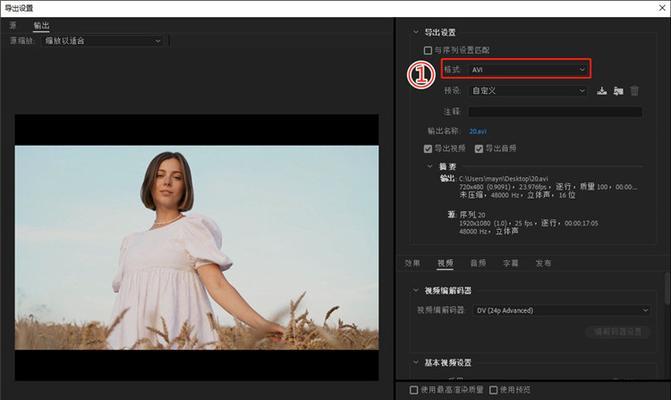Click the delete preset trash icon
The width and height of the screenshot is (671, 400).
pyautogui.click(x=634, y=91)
